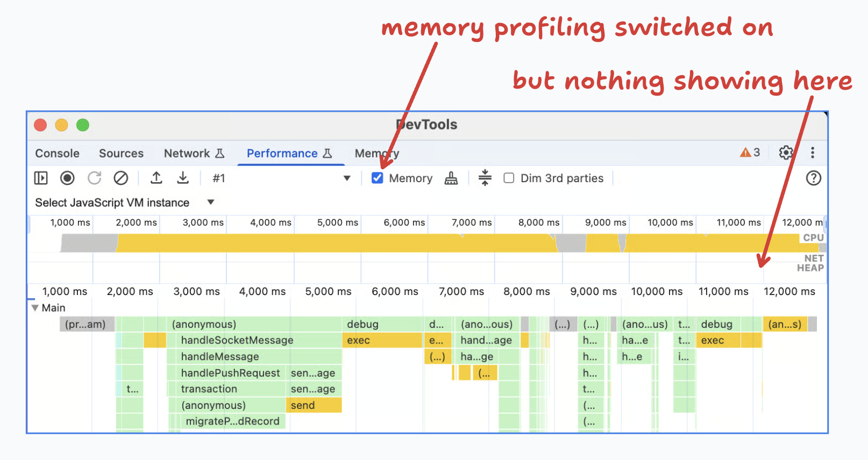The image size is (868, 460).
Task: Select the hand...age flame entry
Action: [x=487, y=340]
